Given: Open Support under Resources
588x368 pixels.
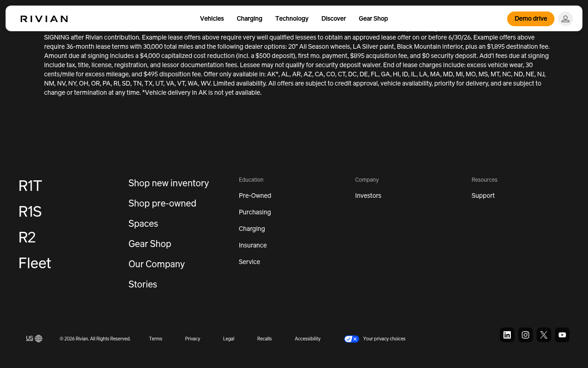Looking at the screenshot, I should pos(483,195).
